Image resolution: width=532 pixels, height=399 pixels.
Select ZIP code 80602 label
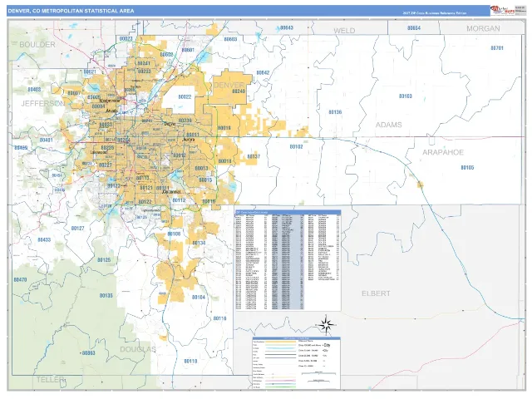(166, 55)
